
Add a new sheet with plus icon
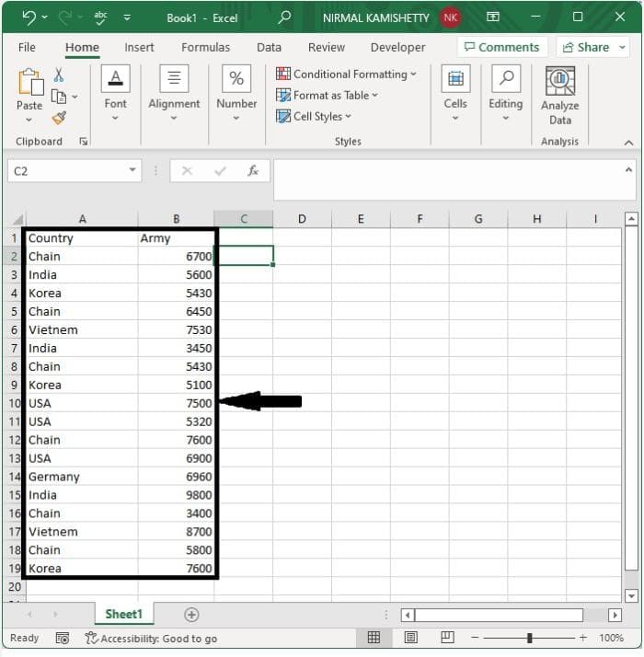(191, 615)
